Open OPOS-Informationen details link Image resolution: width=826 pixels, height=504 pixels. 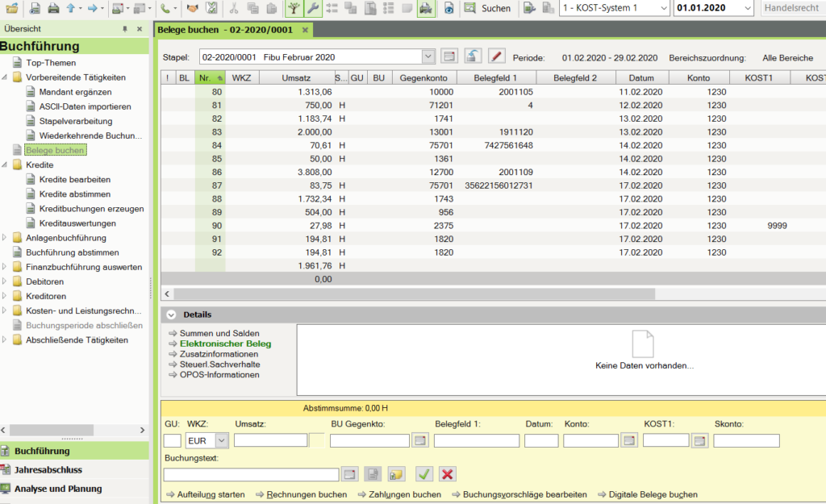pos(219,375)
